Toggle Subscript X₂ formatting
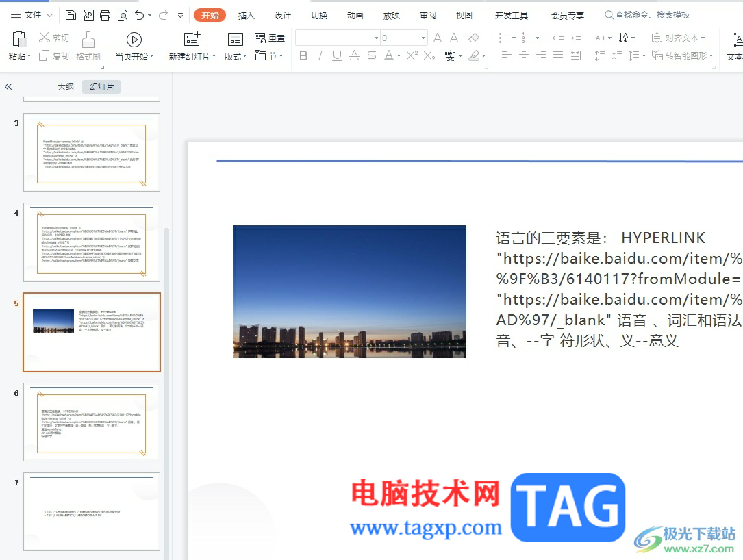Image resolution: width=743 pixels, height=560 pixels. (x=429, y=56)
